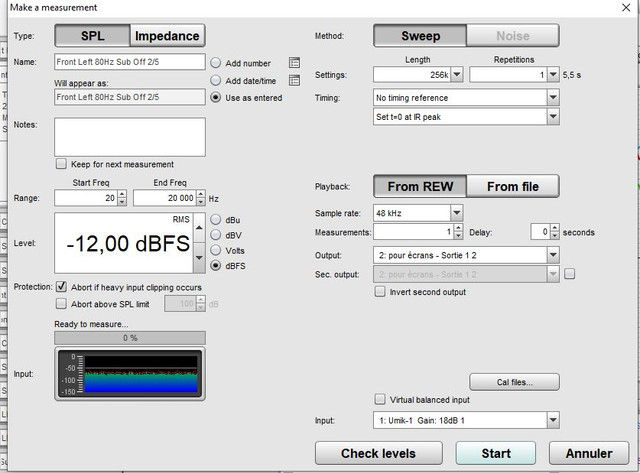
Task: Select the Sweep method
Action: coord(420,36)
